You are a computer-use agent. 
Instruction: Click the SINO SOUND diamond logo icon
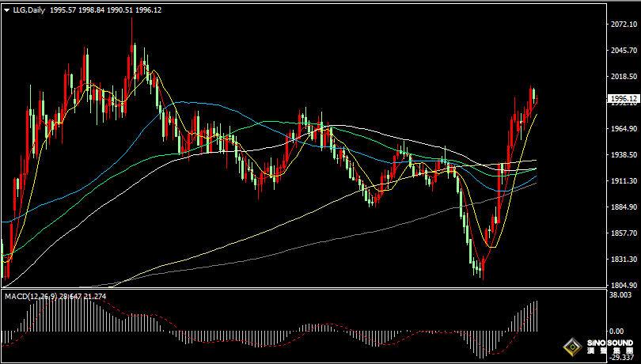coord(570,346)
